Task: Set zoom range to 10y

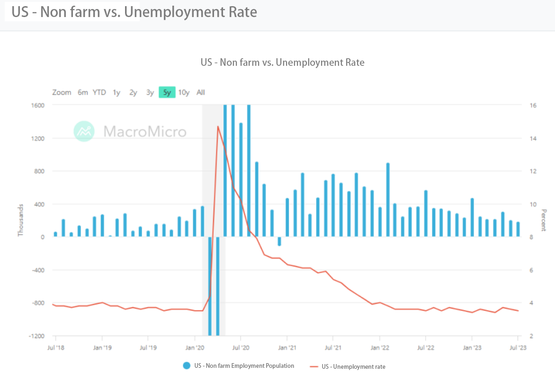Action: point(184,92)
